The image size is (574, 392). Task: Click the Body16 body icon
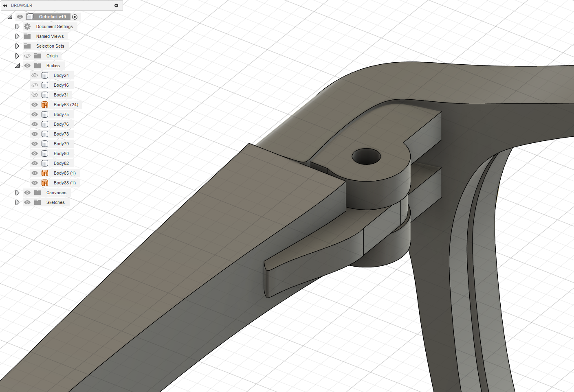pos(45,85)
